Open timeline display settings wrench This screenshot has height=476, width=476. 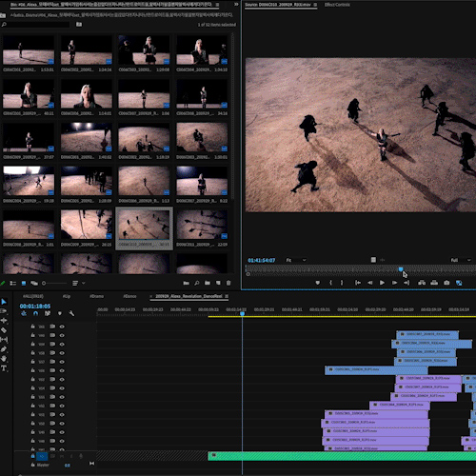(x=71, y=313)
